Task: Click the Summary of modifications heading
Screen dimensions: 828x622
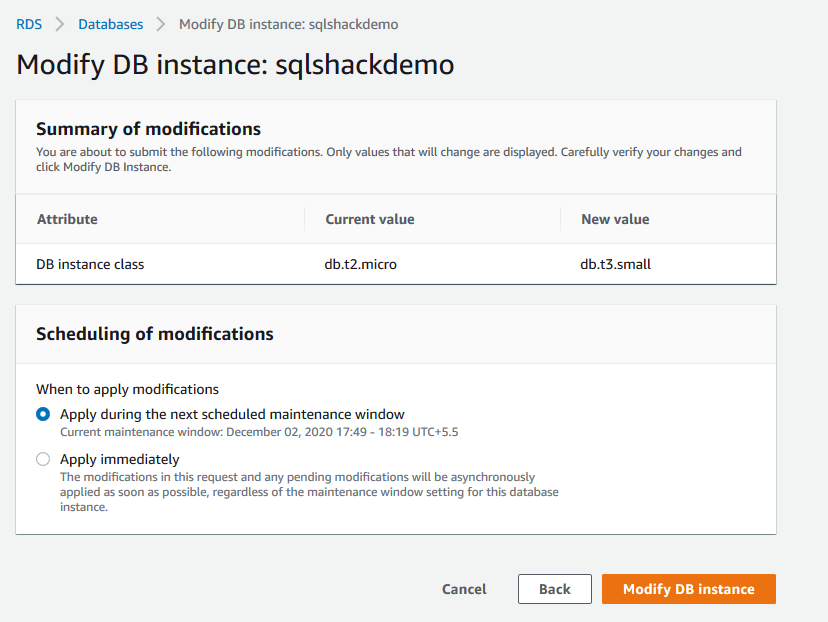Action: click(x=148, y=129)
